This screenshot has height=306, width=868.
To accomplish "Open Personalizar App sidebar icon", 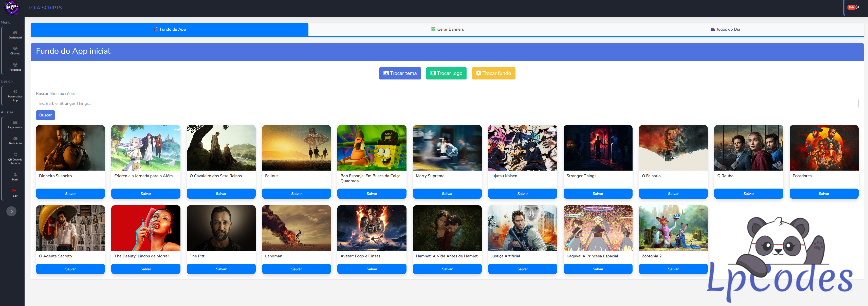I will [15, 95].
